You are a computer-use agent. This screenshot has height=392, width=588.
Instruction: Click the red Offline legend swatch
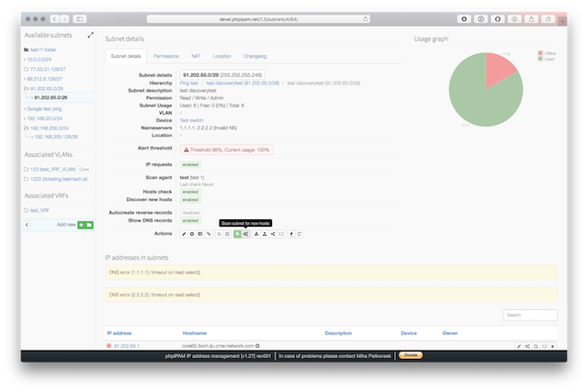pos(540,52)
